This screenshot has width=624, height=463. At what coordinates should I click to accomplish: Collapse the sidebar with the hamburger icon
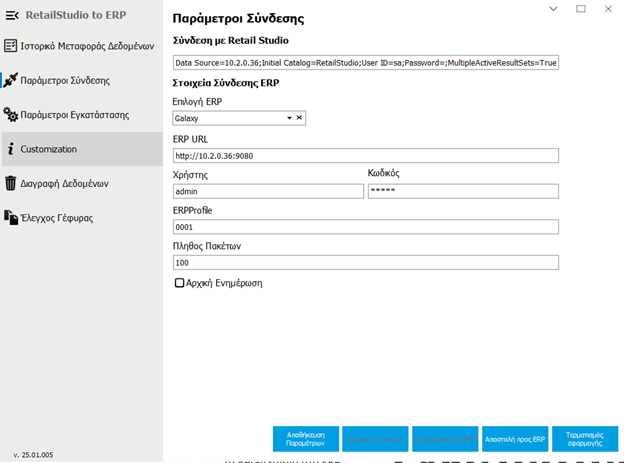(11, 15)
